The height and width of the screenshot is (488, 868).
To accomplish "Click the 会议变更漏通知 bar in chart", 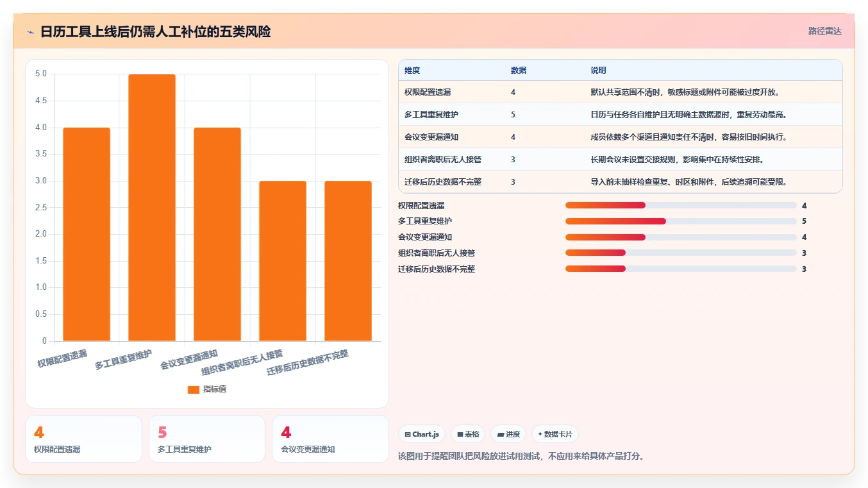I will tap(217, 234).
